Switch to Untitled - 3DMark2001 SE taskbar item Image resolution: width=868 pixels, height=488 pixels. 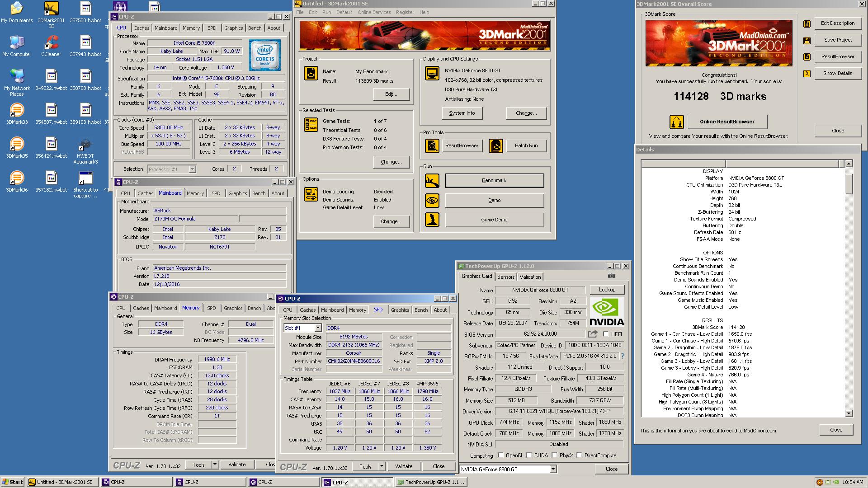point(63,482)
